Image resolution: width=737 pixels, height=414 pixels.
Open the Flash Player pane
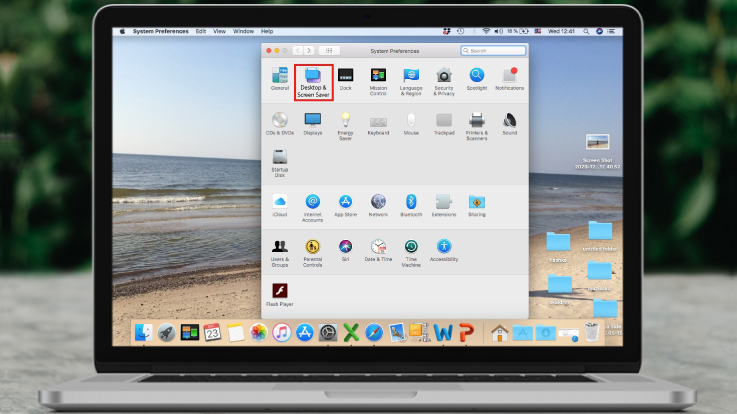[x=280, y=293]
